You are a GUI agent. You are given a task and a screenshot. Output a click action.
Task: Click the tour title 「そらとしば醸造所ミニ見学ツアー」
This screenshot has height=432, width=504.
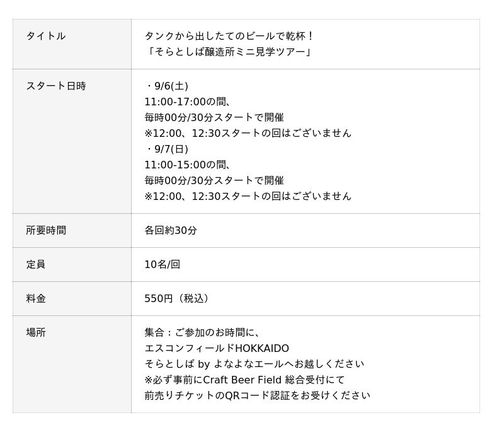click(229, 52)
